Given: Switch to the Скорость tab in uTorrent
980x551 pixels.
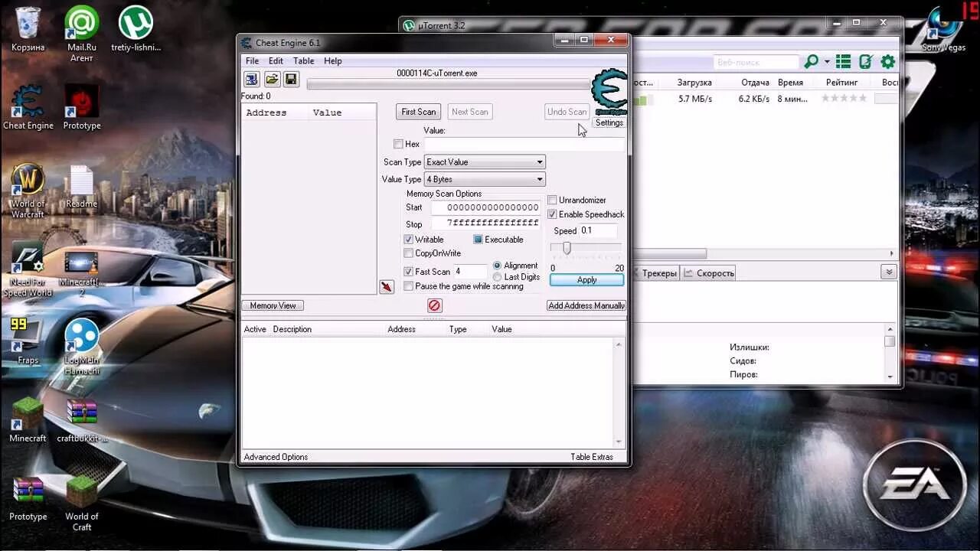Looking at the screenshot, I should coord(709,273).
